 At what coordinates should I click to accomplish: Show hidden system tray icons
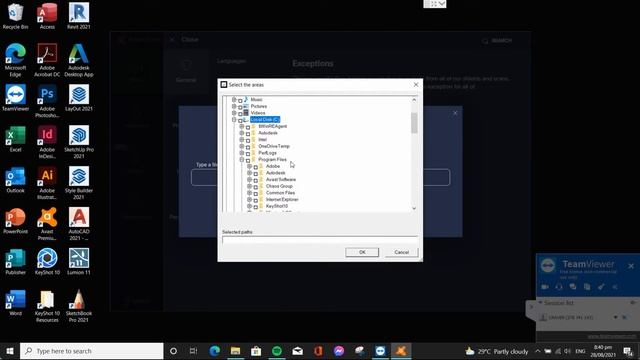pyautogui.click(x=537, y=351)
